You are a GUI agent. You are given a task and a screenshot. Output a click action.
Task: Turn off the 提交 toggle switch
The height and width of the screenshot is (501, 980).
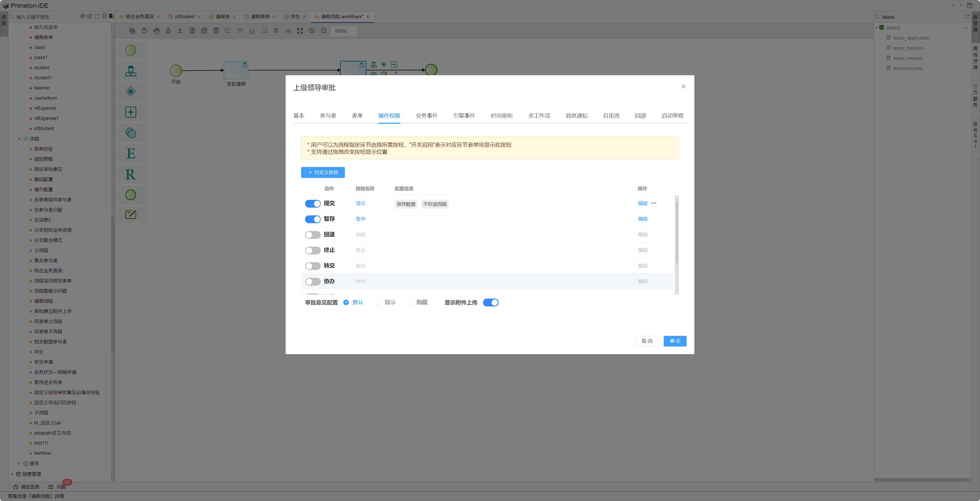tap(313, 203)
